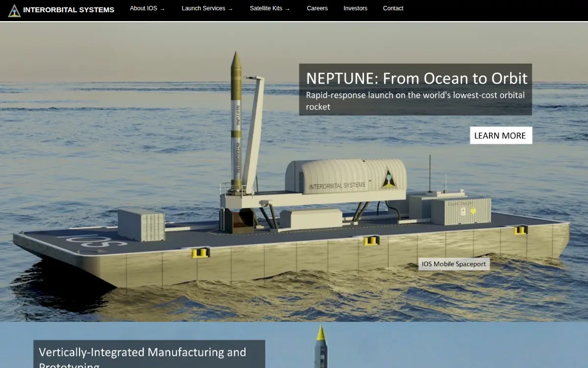
Task: Expand the Satellite Kits dropdown menu
Action: point(270,8)
